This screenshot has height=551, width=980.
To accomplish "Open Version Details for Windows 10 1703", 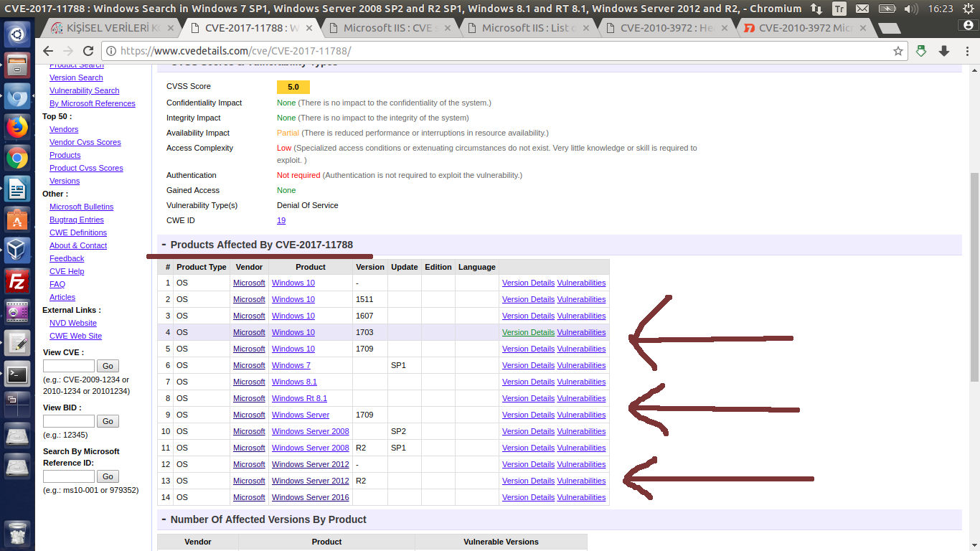I will [528, 332].
